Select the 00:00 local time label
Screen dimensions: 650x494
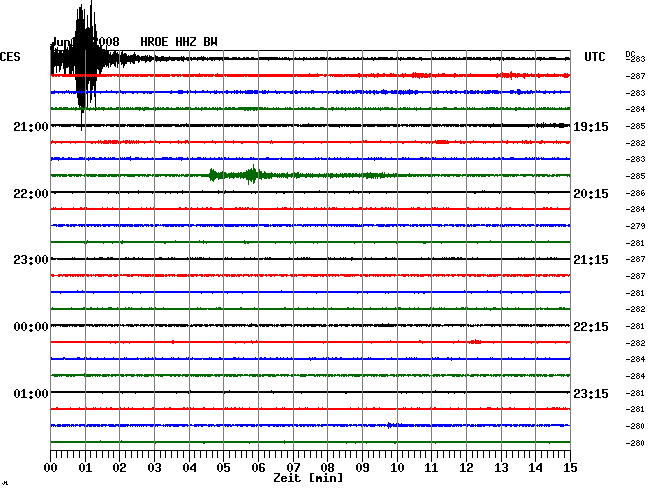pos(31,327)
